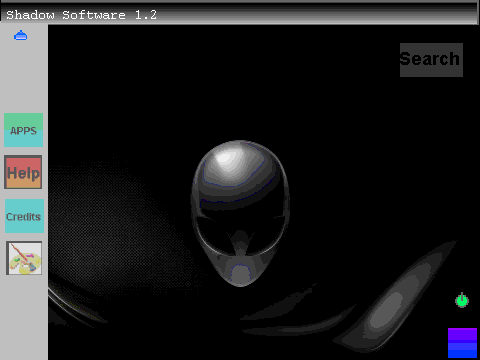Screen dimensions: 480x360
Task: Click the blue eject-shaped icon in the sidebar
Action: tap(20, 35)
